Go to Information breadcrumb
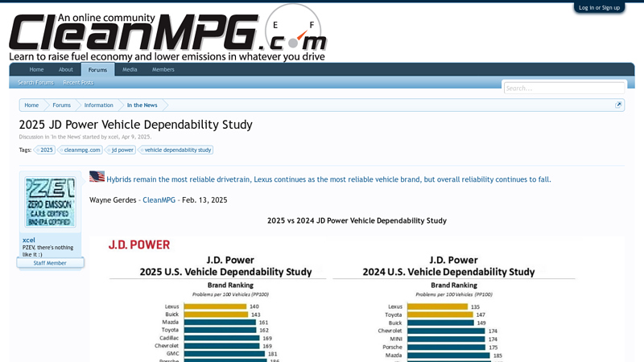The width and height of the screenshot is (644, 362). coord(98,105)
